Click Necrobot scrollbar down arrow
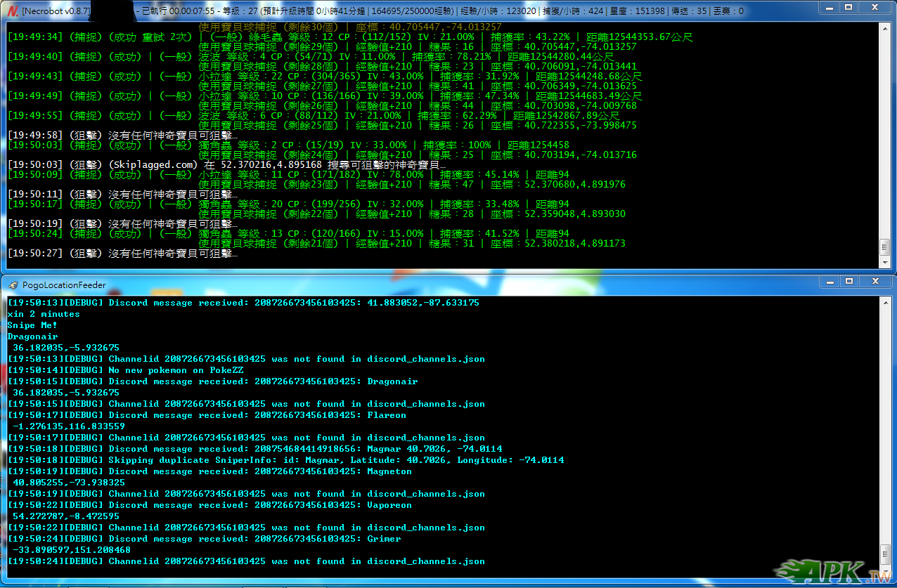 [x=885, y=262]
